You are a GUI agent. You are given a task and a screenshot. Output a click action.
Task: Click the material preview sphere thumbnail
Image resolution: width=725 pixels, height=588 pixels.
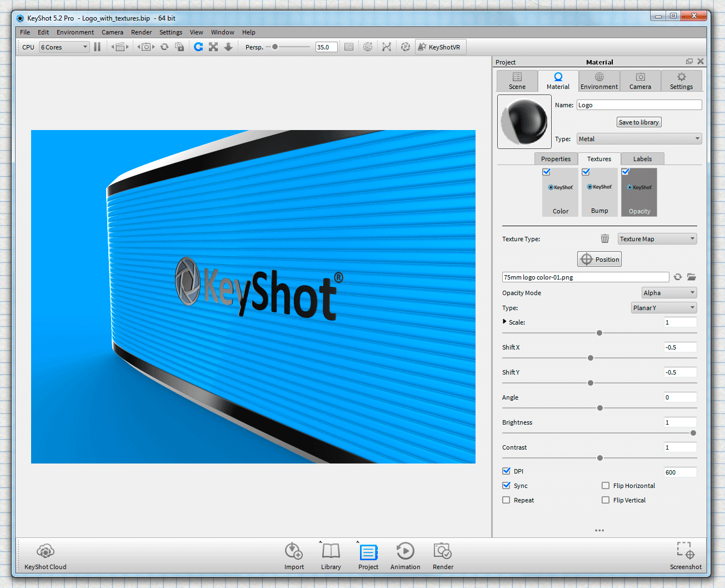point(524,122)
